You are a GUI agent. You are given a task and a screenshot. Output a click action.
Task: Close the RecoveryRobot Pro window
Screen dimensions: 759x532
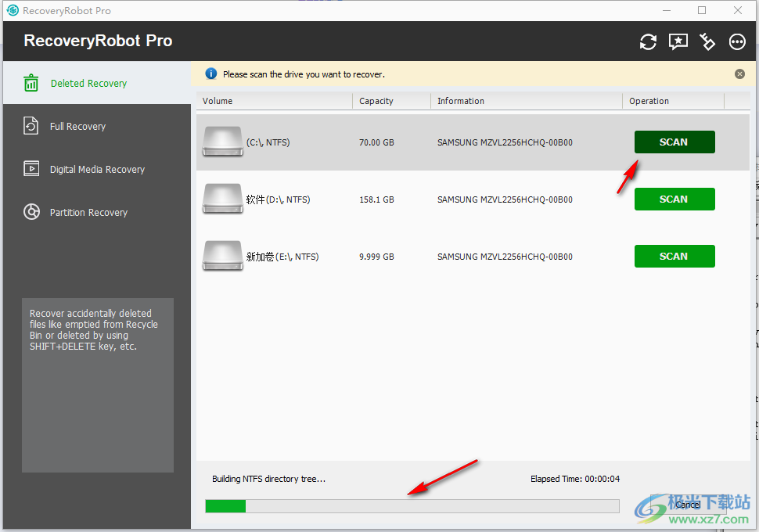pyautogui.click(x=738, y=10)
